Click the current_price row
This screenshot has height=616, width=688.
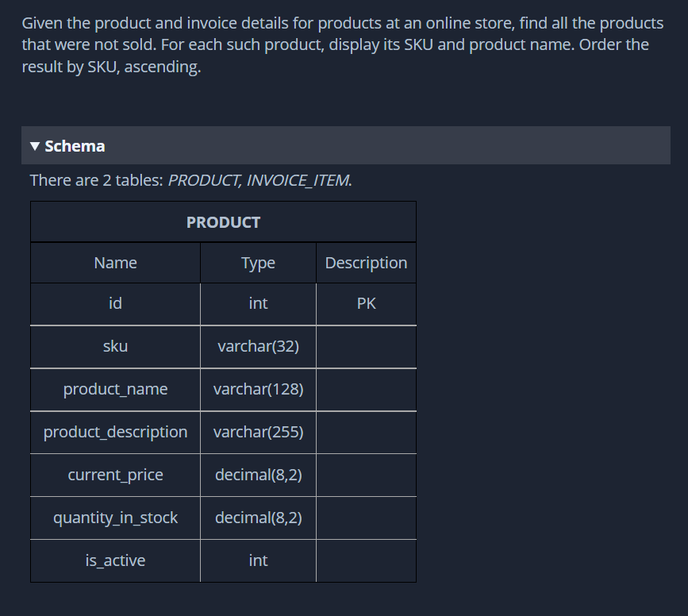tap(115, 475)
